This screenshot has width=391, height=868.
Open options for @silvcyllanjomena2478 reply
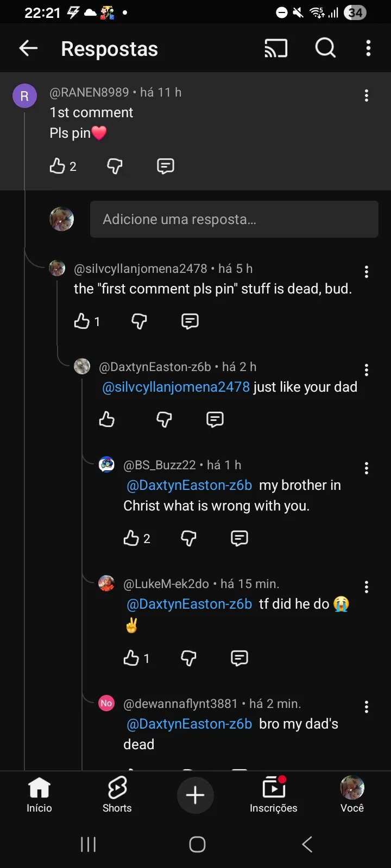(x=367, y=272)
